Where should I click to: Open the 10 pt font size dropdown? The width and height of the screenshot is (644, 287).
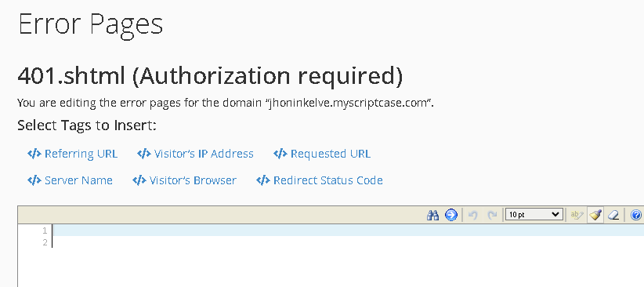pos(533,214)
